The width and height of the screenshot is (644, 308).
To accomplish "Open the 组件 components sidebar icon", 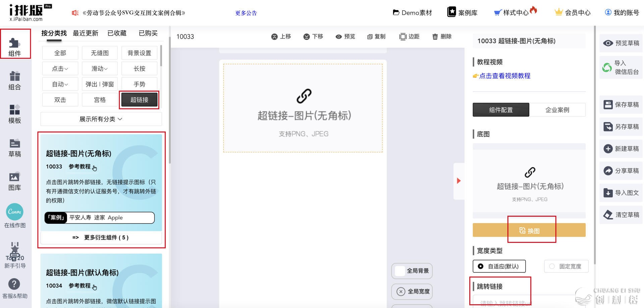I will [15, 44].
